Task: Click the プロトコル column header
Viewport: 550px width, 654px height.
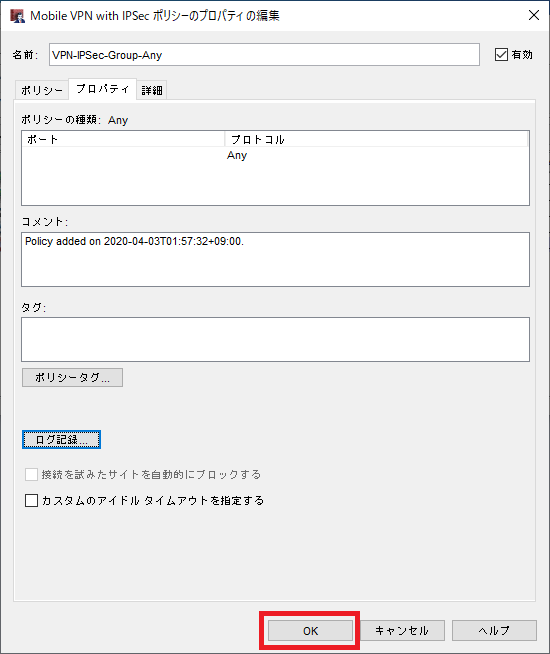Action: [376, 139]
